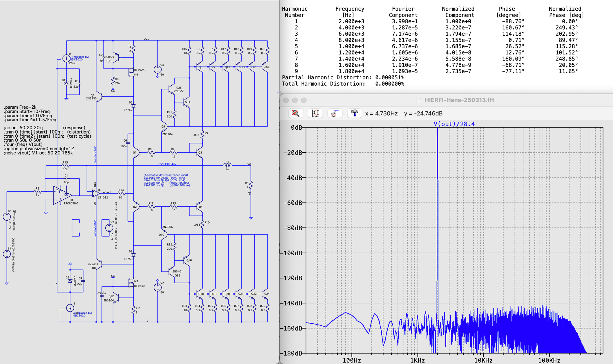The image size is (613, 364).
Task: Close the HIERFI-Hans FFT window
Action: 286,100
